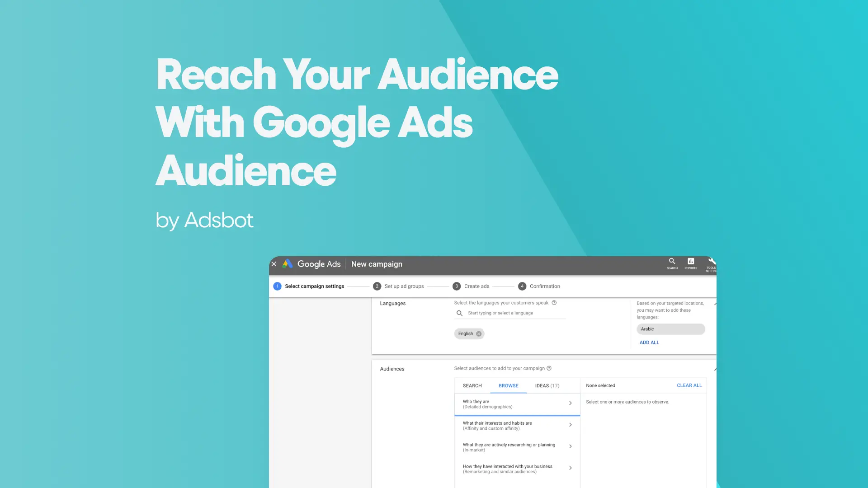
Task: Remove the English language chip
Action: (479, 334)
